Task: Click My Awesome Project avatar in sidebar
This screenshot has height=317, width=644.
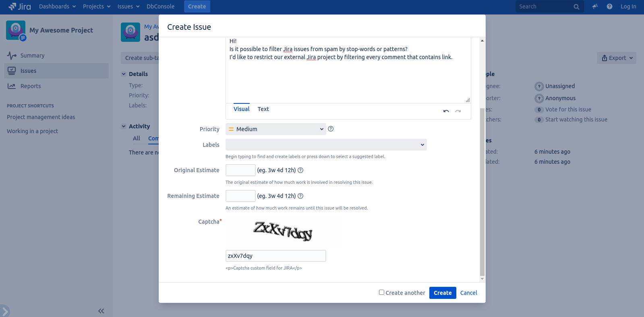Action: coord(16,30)
